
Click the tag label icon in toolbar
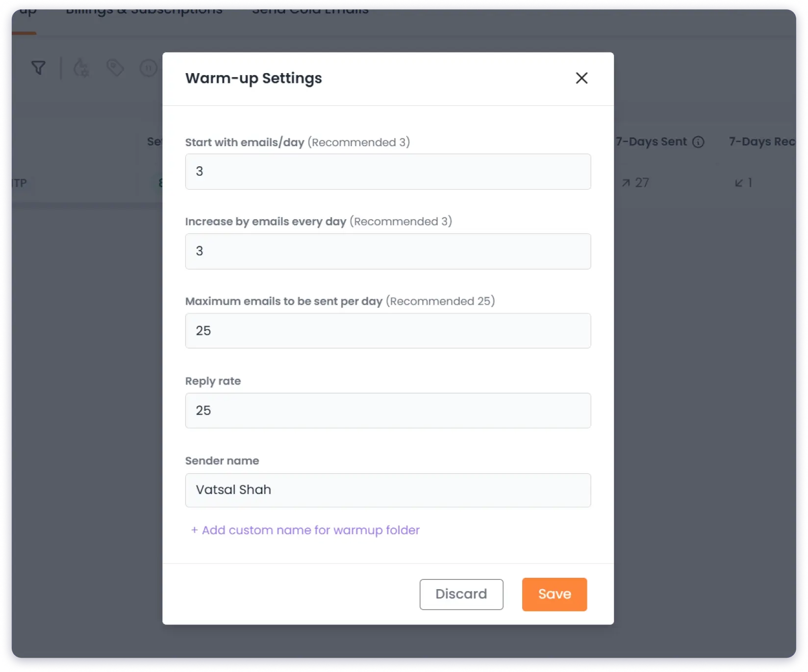pyautogui.click(x=115, y=68)
